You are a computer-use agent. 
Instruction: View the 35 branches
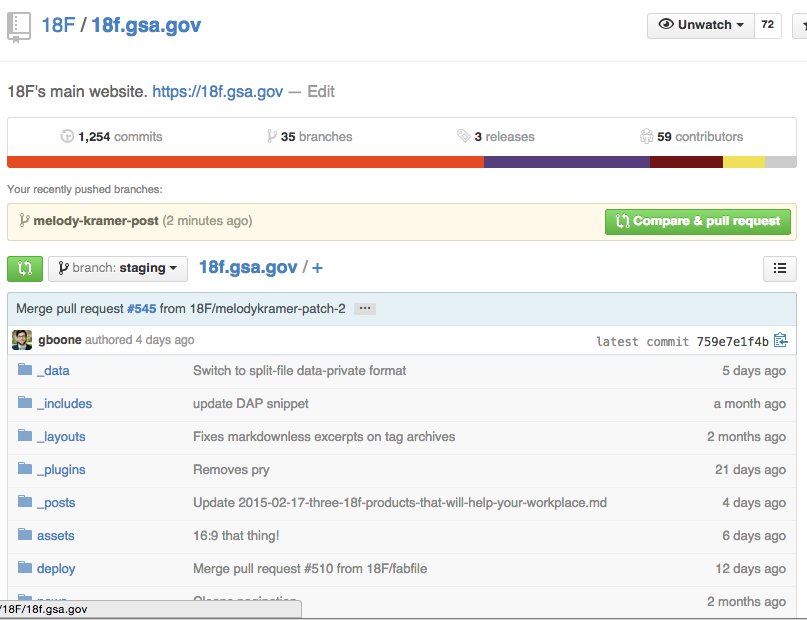click(x=317, y=137)
